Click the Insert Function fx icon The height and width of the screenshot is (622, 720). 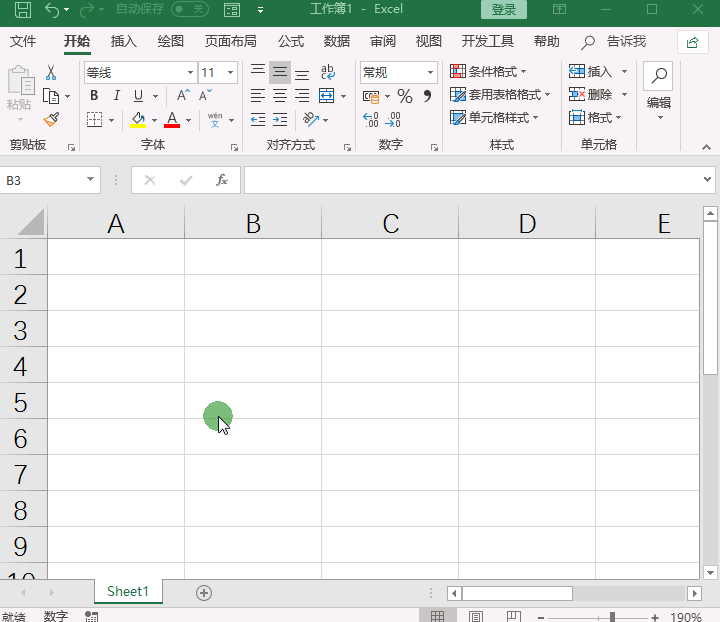tap(222, 180)
